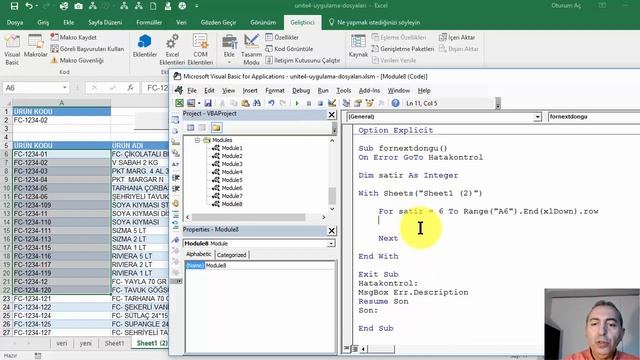Open Excel Eklentileri gear icon
The width and height of the screenshot is (640, 360).
coord(172,50)
